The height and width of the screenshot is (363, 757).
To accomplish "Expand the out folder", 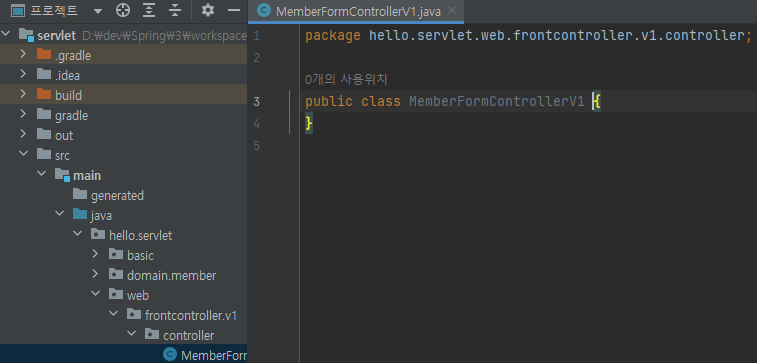I will (x=23, y=134).
